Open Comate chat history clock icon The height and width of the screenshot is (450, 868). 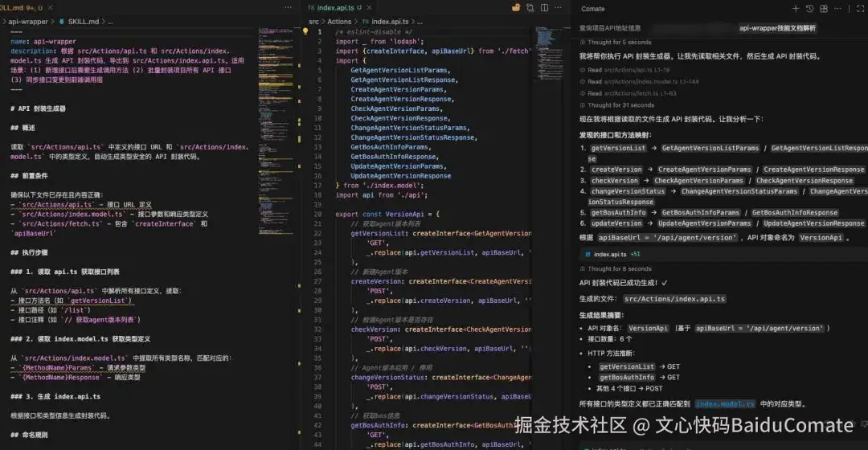pos(810,8)
